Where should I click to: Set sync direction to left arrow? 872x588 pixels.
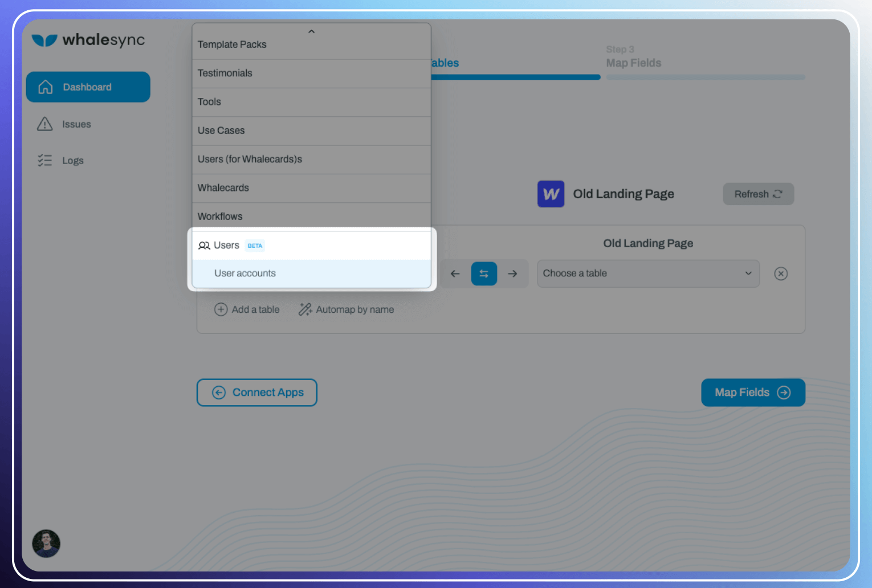[455, 273]
